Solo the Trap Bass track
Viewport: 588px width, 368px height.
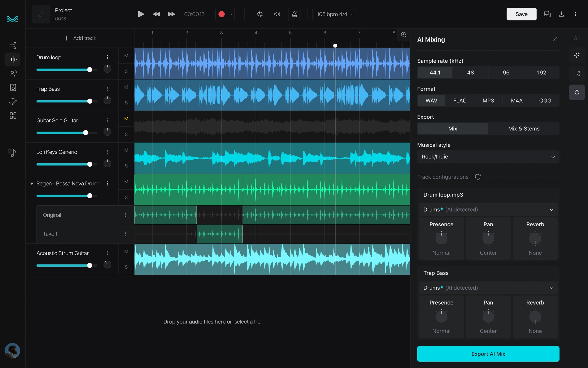coord(126,103)
